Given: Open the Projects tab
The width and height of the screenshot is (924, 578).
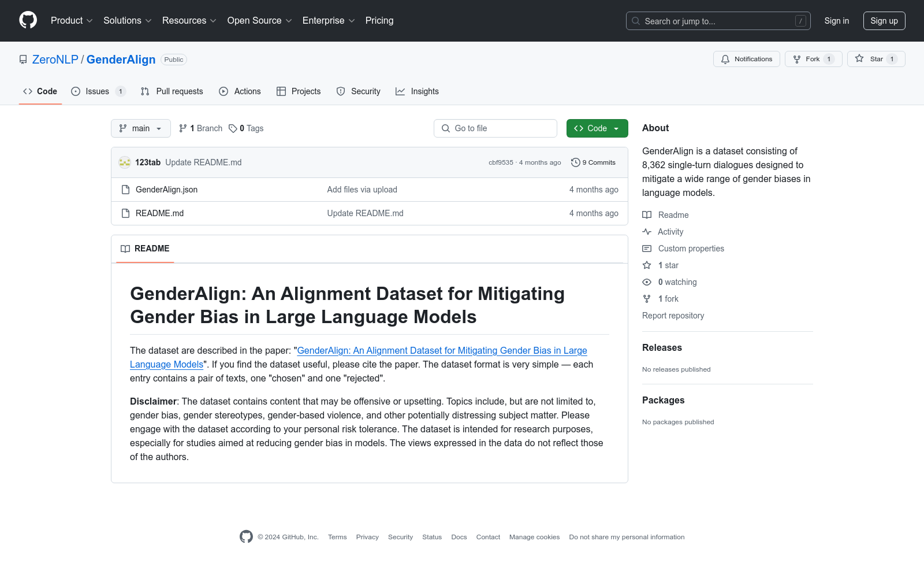Looking at the screenshot, I should point(299,91).
